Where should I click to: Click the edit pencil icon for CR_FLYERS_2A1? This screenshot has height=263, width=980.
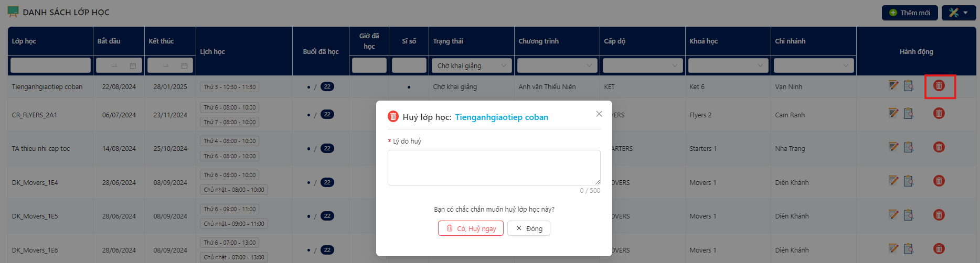pos(893,113)
